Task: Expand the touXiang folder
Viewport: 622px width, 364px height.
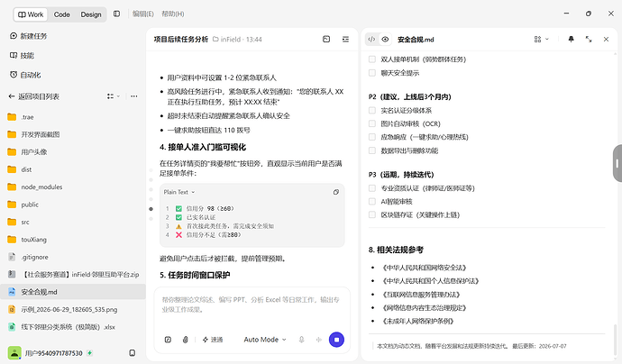Action: pyautogui.click(x=73, y=240)
